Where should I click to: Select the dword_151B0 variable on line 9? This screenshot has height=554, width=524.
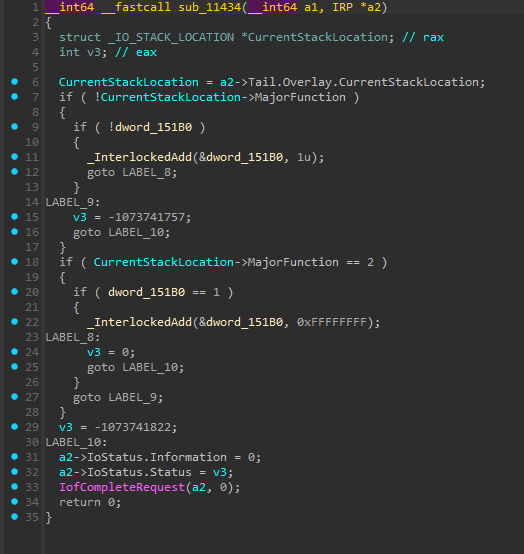click(x=153, y=127)
